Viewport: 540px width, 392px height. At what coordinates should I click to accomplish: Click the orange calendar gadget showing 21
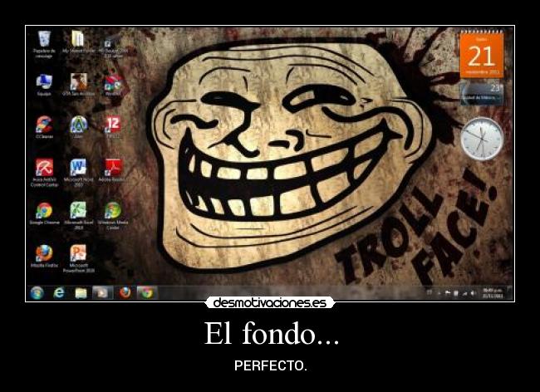pyautogui.click(x=482, y=55)
